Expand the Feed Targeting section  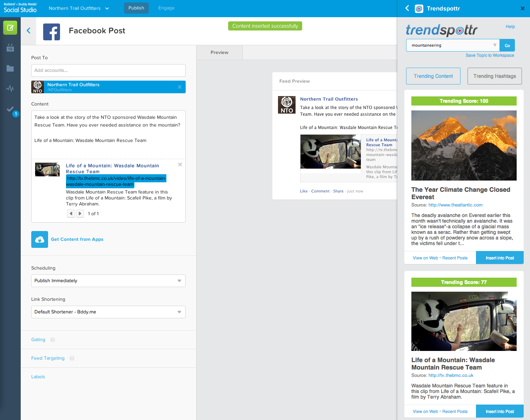click(48, 358)
